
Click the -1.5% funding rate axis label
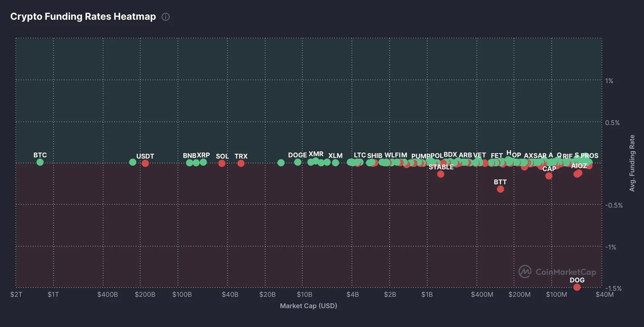pyautogui.click(x=614, y=288)
